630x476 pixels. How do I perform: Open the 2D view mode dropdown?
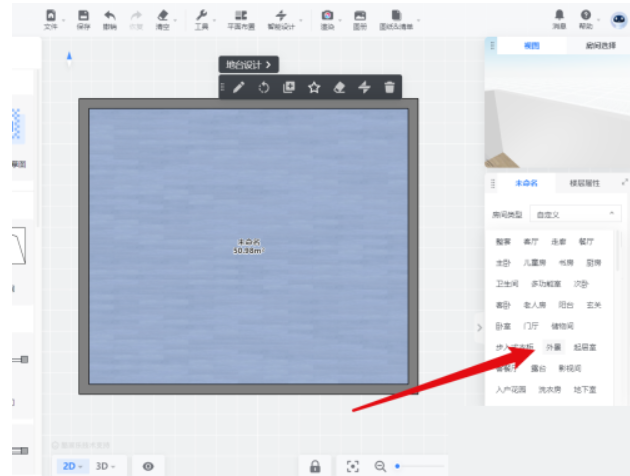pos(72,466)
